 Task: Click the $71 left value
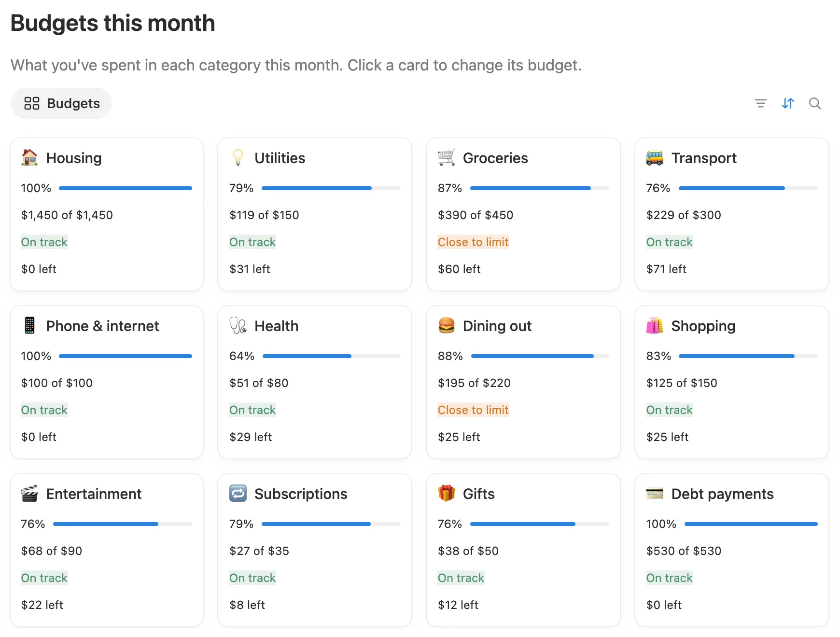pos(666,269)
